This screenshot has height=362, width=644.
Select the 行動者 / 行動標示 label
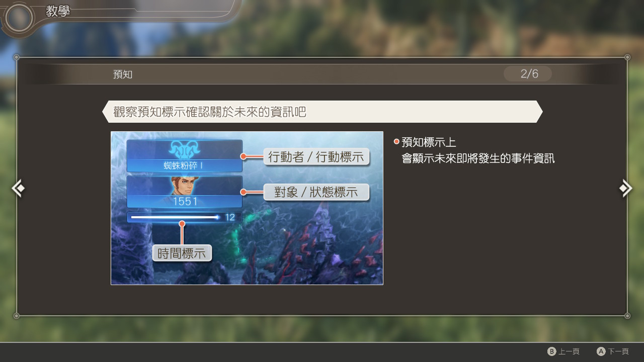(x=316, y=156)
